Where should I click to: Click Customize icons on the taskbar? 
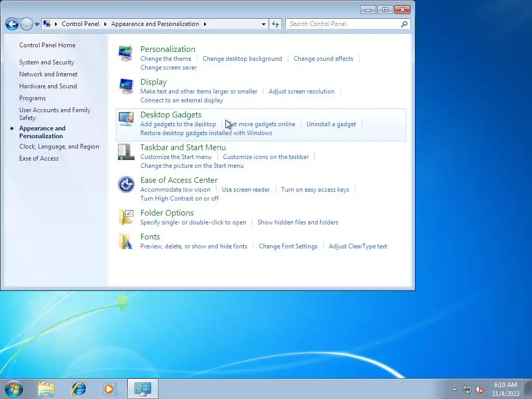(265, 157)
